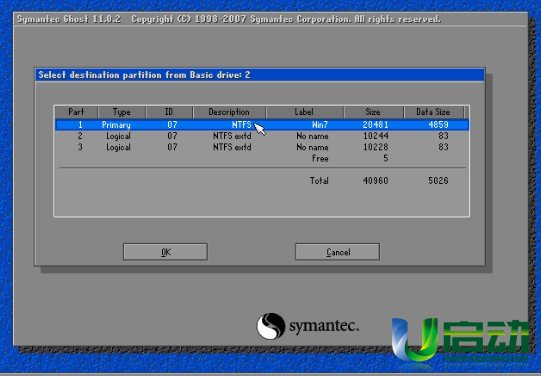The height and width of the screenshot is (376, 541).
Task: Click the Type column header
Action: pos(122,112)
